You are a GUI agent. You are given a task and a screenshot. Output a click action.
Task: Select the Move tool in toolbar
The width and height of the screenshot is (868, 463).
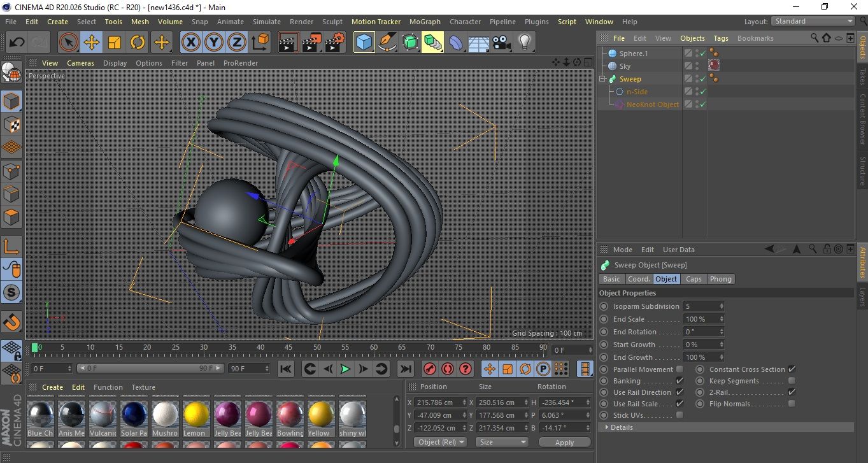91,43
